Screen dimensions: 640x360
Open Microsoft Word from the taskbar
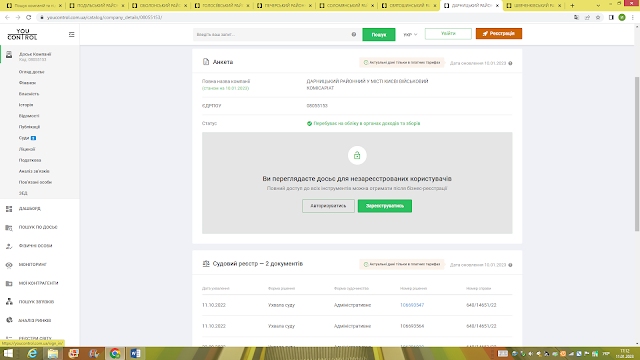(136, 353)
